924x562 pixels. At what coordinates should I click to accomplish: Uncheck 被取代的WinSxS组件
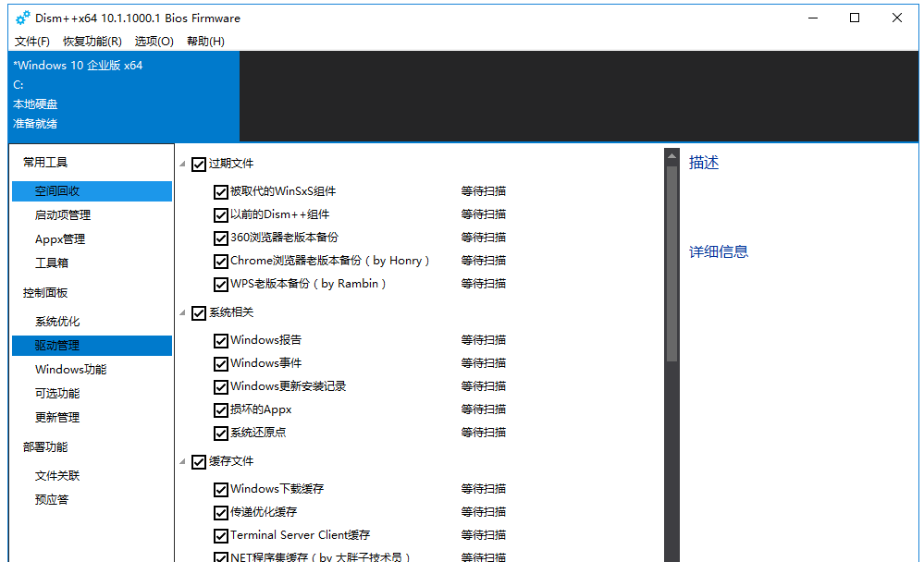point(220,191)
